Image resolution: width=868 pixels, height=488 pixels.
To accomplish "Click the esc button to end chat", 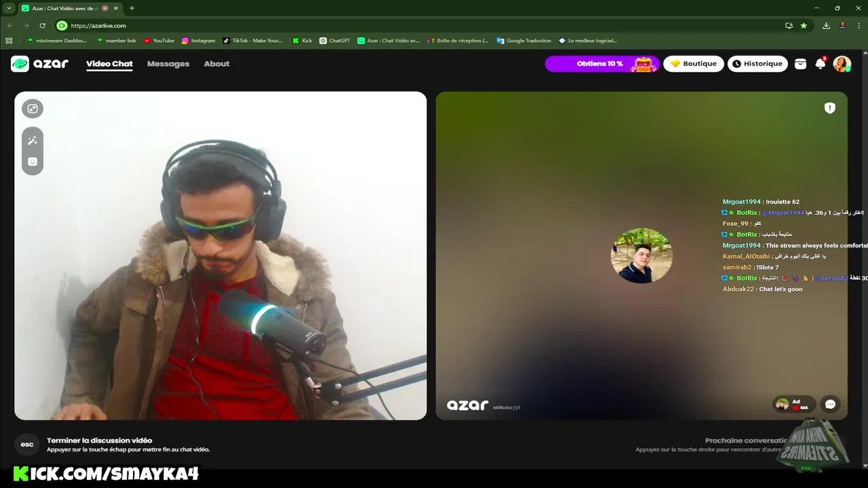I will 27,445.
